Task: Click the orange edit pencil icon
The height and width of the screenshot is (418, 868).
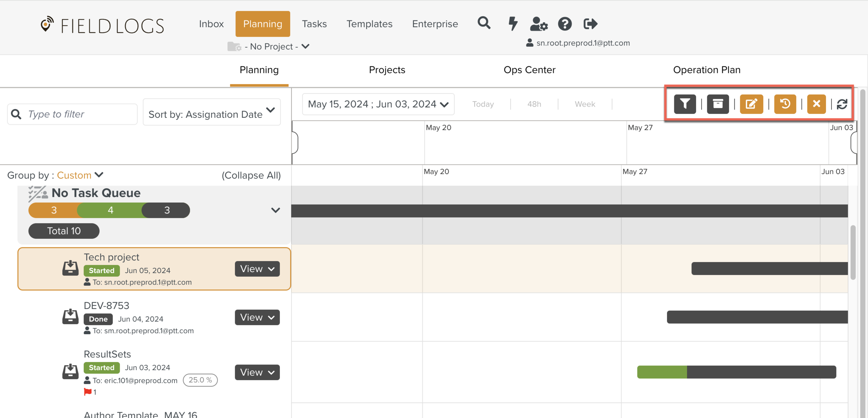Action: 751,104
